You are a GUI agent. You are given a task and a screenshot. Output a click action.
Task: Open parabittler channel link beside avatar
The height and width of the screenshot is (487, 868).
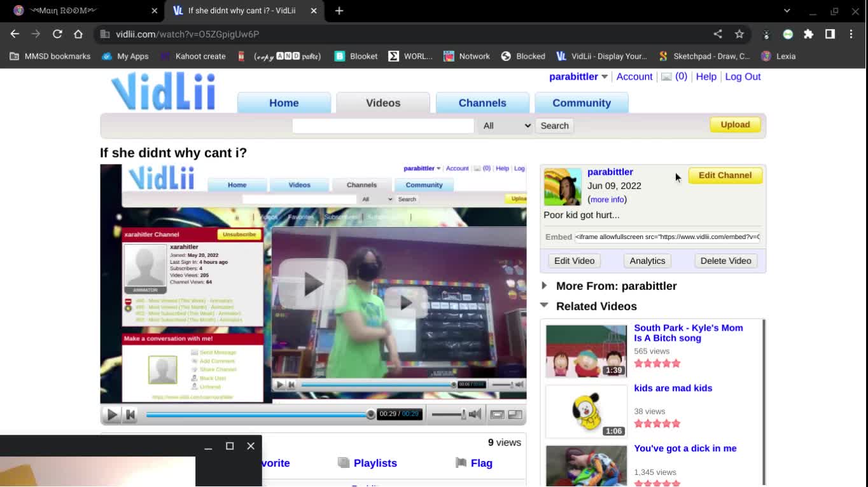(610, 172)
